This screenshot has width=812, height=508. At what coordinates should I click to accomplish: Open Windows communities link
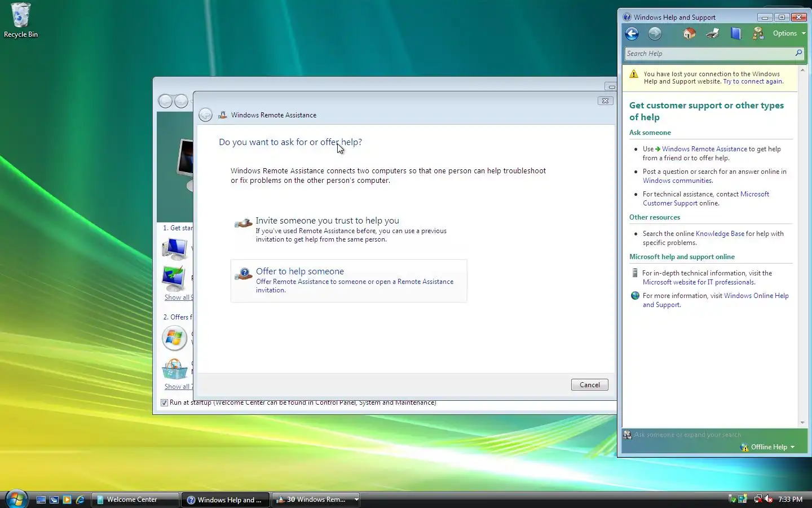pyautogui.click(x=677, y=181)
